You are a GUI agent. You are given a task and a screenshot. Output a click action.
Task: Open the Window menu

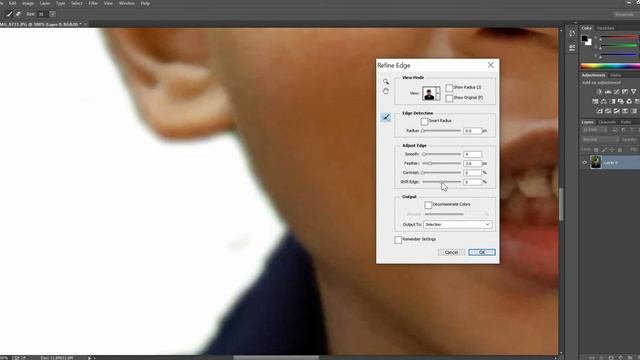click(127, 3)
